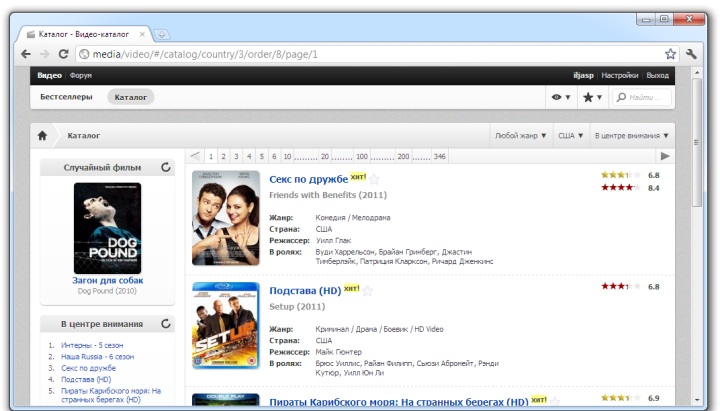Expand the В центре внимания sort dropdown
The height and width of the screenshot is (411, 720).
click(x=631, y=135)
